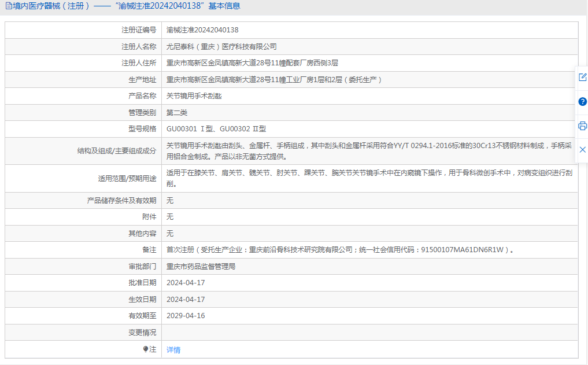Click the 备注 row label
The image size is (588, 365).
pos(149,250)
